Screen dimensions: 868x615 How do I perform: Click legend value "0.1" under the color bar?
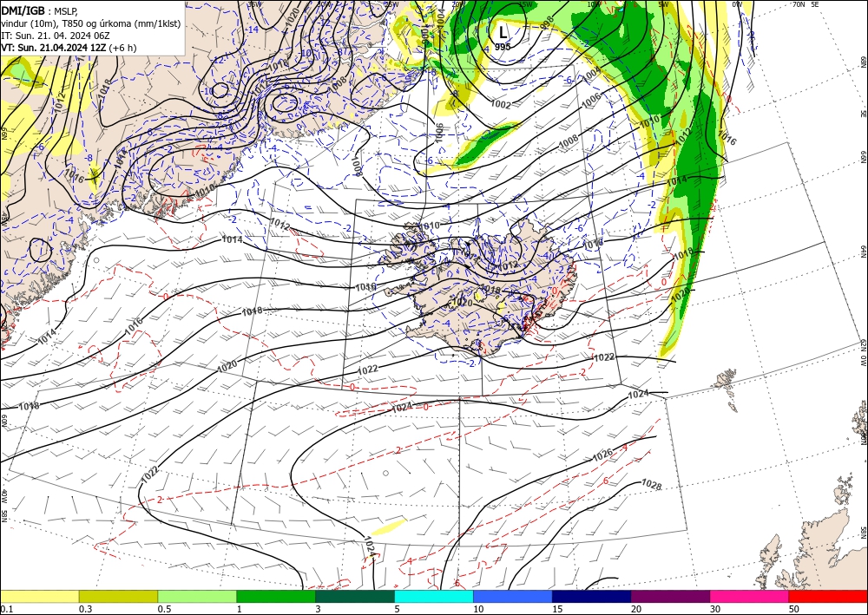click(6, 609)
